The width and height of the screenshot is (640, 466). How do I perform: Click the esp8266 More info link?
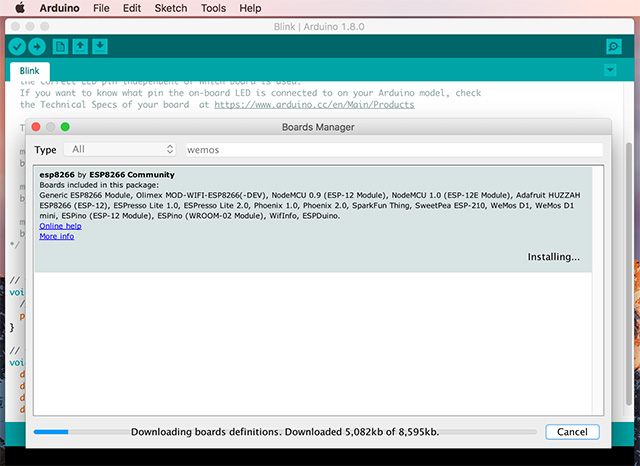click(x=56, y=237)
